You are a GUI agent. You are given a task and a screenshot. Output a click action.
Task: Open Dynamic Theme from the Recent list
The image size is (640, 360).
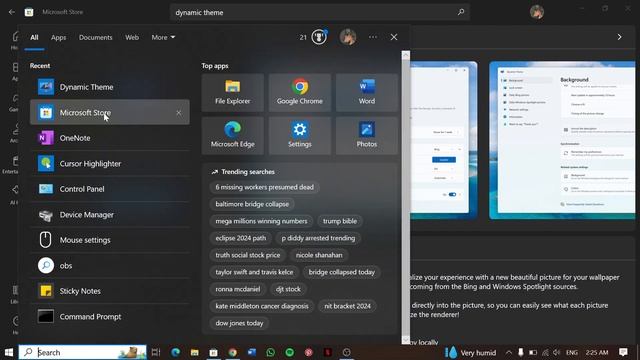pos(109,87)
